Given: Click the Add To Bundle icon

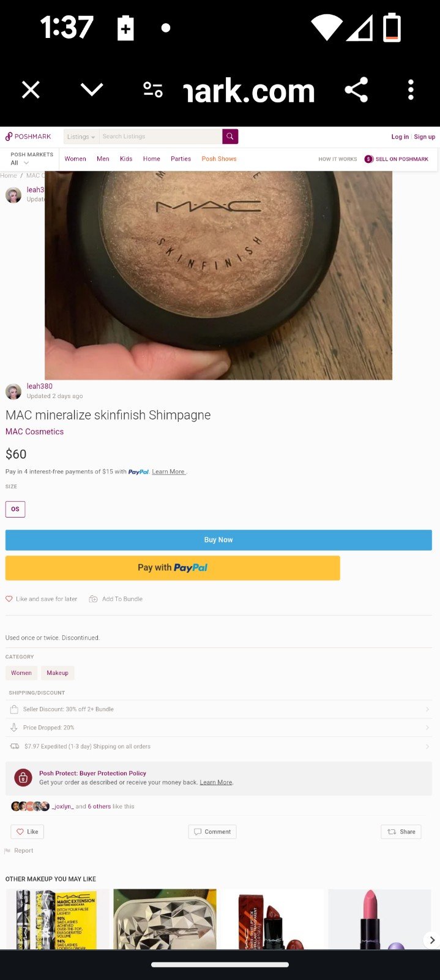Looking at the screenshot, I should 93,599.
